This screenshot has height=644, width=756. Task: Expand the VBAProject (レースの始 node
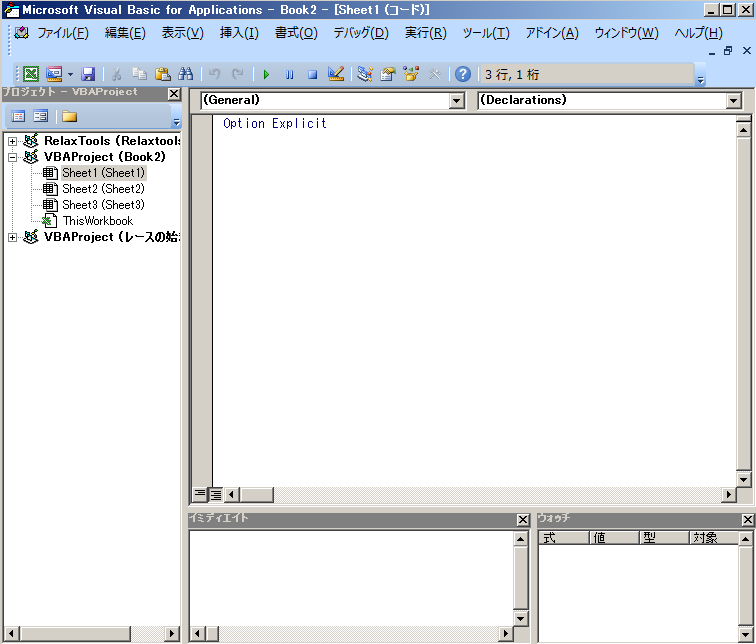pyautogui.click(x=13, y=237)
